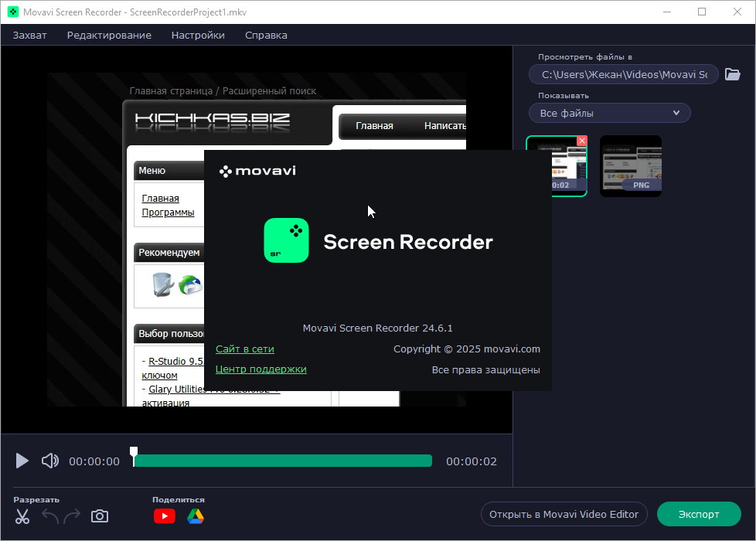
Task: Click 'Открыть в Movavi Video Editor' button
Action: [x=564, y=514]
